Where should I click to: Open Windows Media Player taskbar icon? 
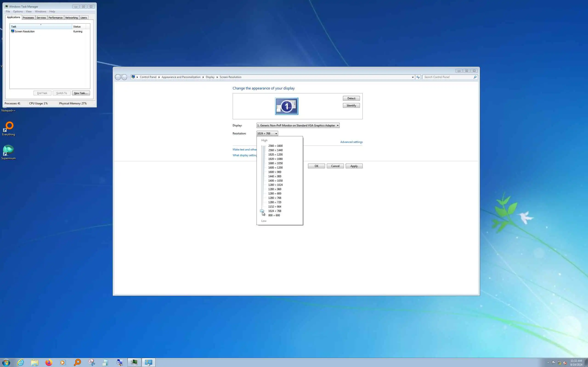coord(63,362)
